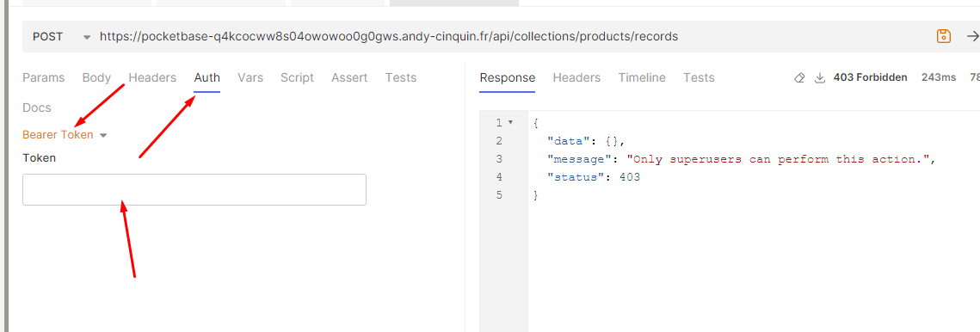Send the request using the arrow icon

[972, 36]
